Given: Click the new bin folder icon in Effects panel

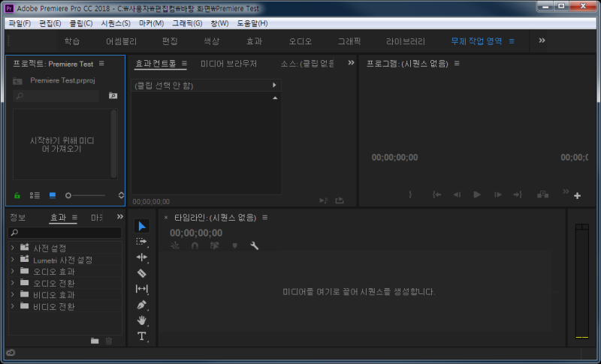Looking at the screenshot, I should (x=95, y=341).
